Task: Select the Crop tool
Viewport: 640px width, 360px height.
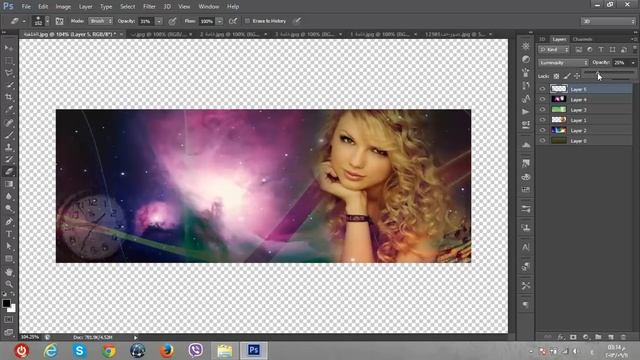Action: click(9, 97)
